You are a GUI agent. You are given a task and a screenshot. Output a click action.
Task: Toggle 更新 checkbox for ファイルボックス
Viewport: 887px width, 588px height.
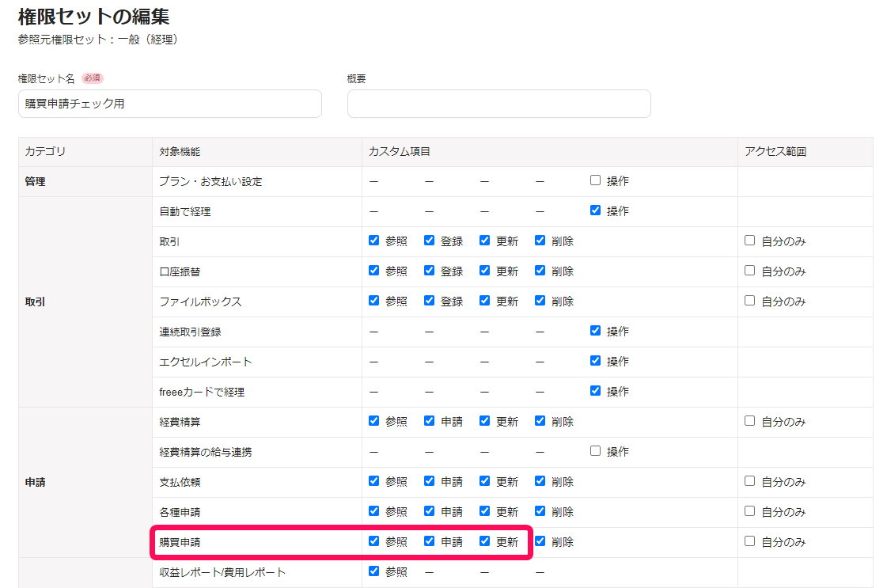click(x=484, y=300)
